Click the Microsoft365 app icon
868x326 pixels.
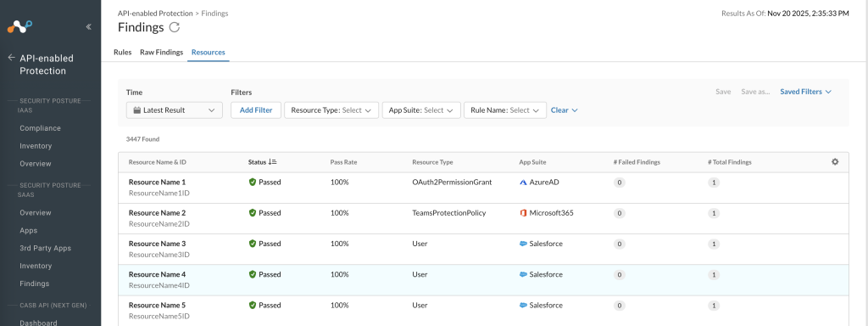pos(523,213)
